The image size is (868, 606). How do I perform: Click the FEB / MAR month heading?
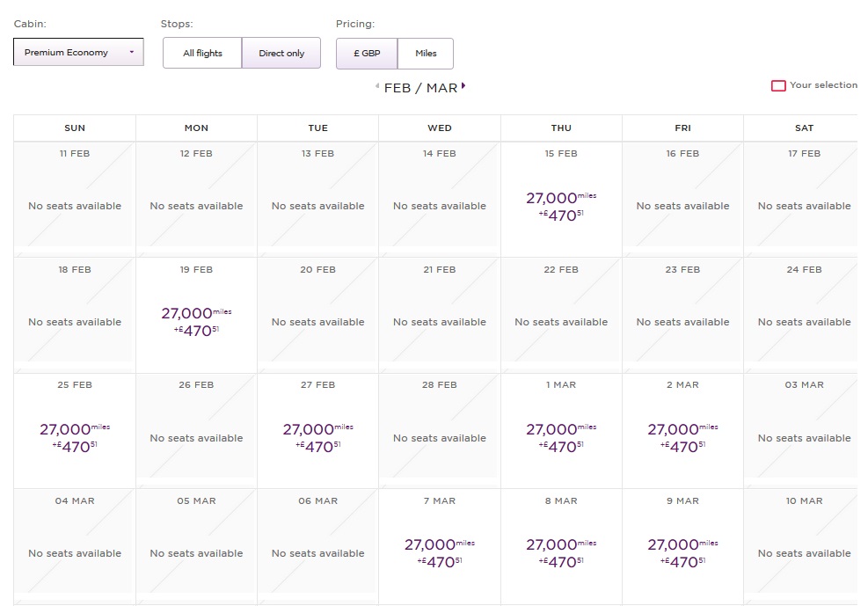(x=420, y=88)
